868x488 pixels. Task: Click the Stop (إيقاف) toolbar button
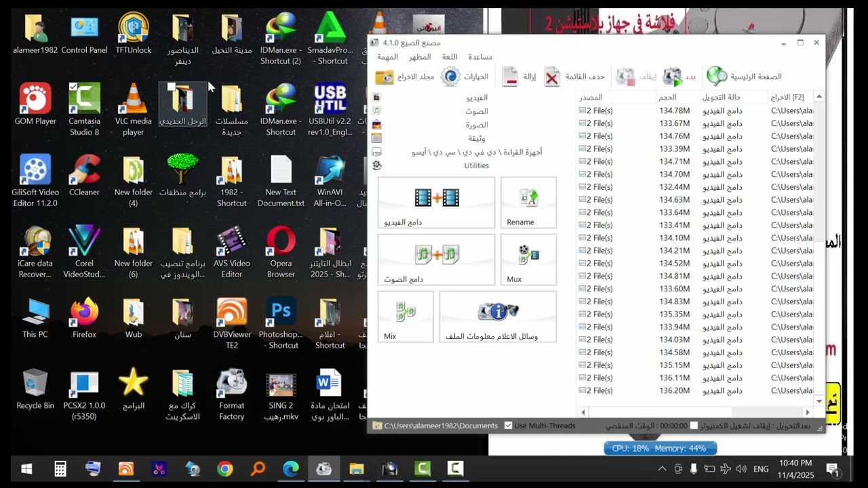636,77
